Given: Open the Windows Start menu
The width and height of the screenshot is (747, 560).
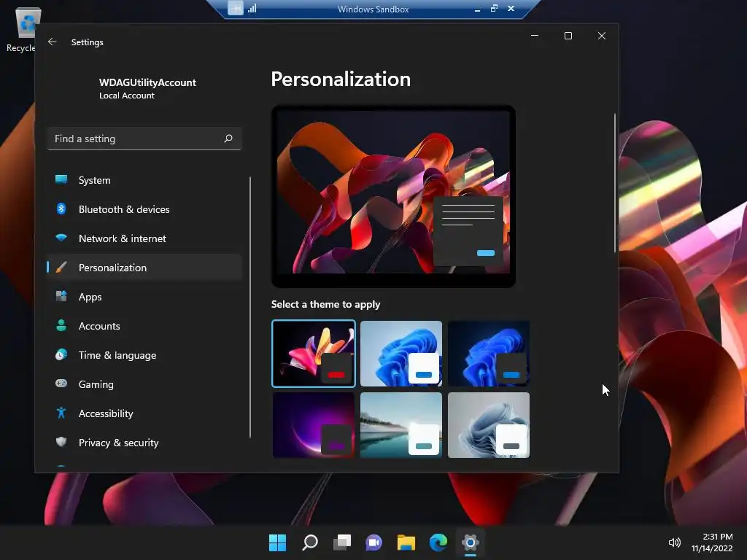Looking at the screenshot, I should tap(278, 542).
